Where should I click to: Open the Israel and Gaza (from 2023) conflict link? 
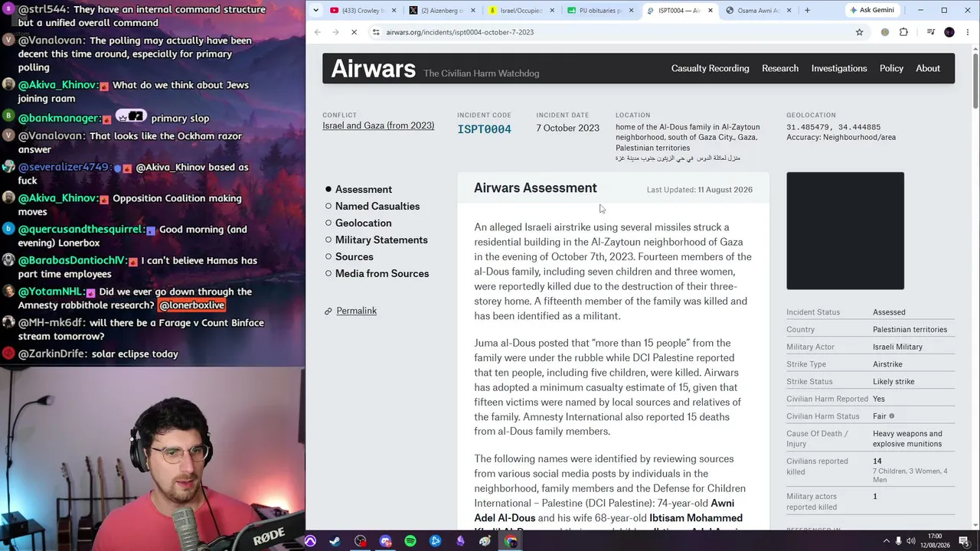pyautogui.click(x=378, y=126)
